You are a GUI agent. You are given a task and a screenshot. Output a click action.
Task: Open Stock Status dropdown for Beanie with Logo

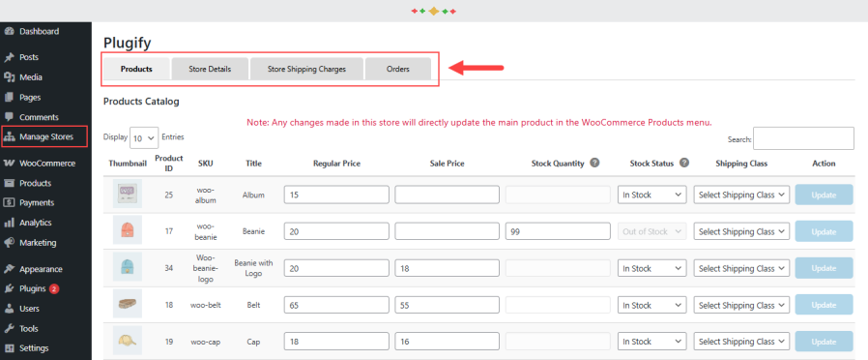tap(652, 269)
